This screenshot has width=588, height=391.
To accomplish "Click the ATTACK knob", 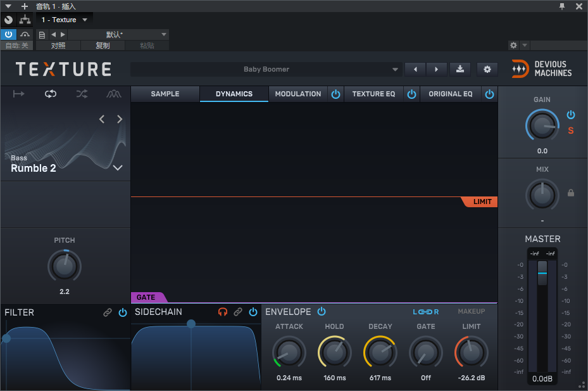I will pos(289,353).
